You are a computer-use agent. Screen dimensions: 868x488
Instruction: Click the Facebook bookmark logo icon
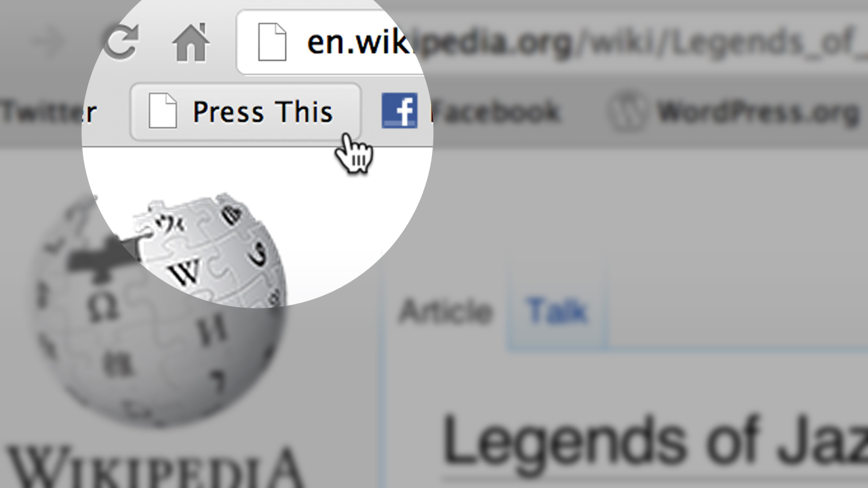coord(399,112)
